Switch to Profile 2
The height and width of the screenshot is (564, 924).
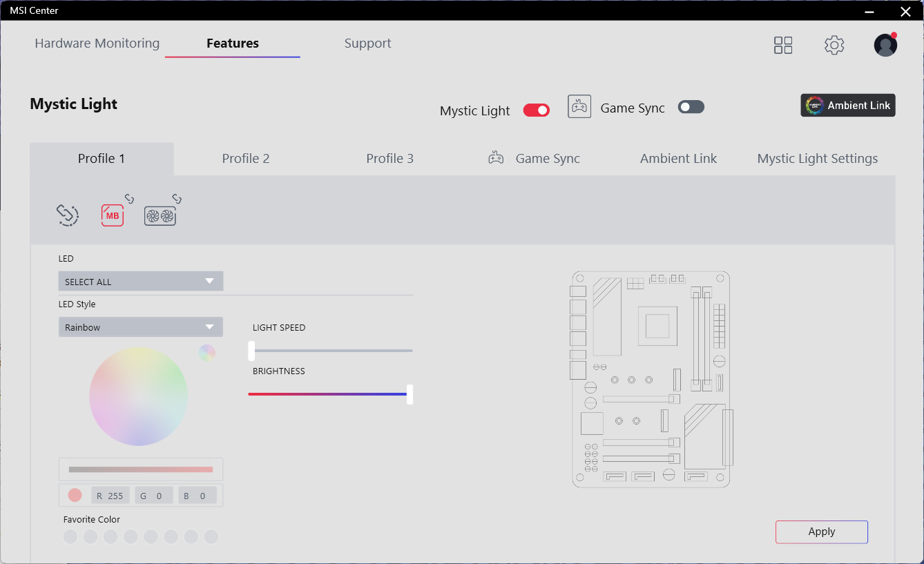tap(246, 159)
